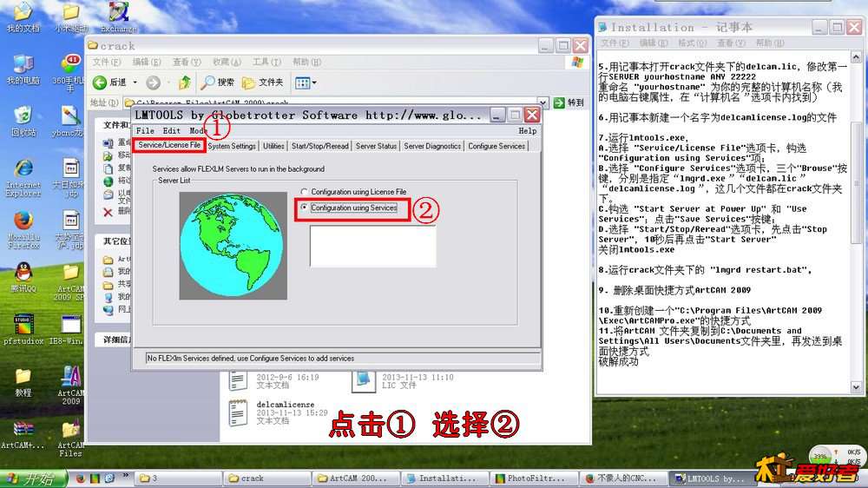Open Notepad's View menu in Installation window

(x=731, y=43)
